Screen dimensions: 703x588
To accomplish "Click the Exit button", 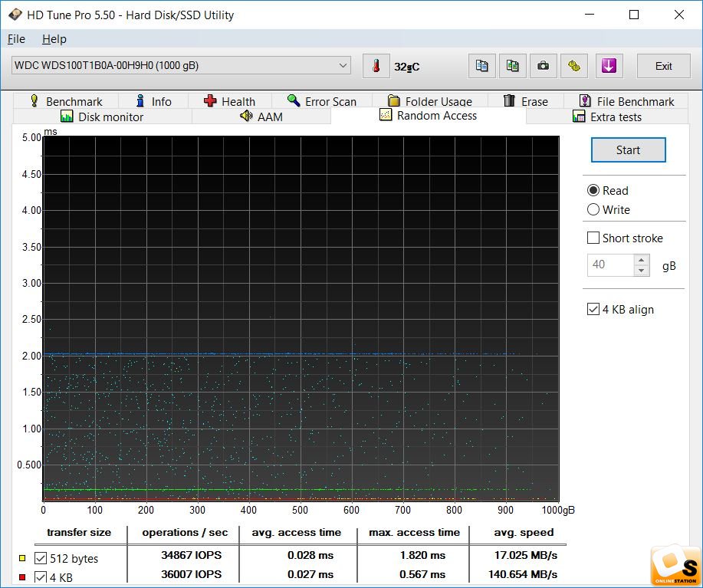I will pos(664,66).
